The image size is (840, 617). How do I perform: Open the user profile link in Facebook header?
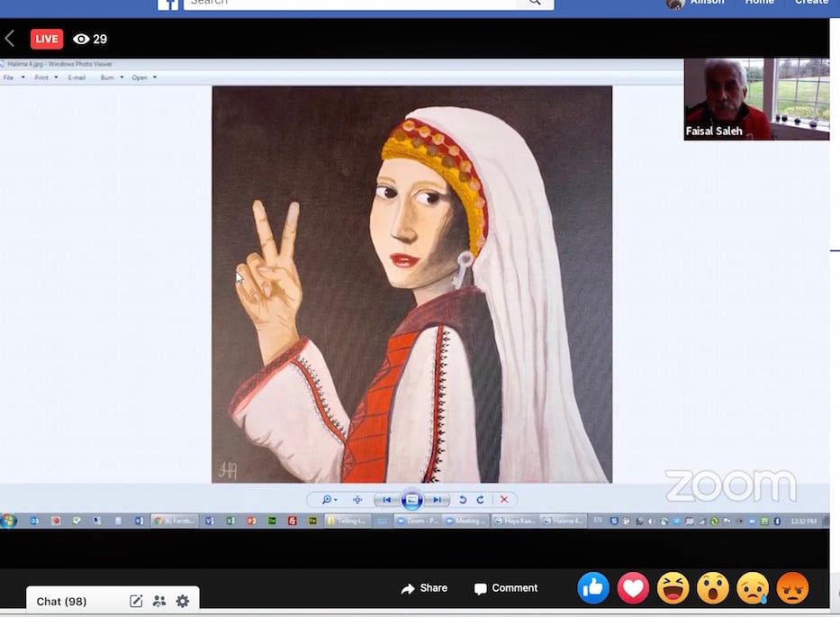tap(695, 3)
